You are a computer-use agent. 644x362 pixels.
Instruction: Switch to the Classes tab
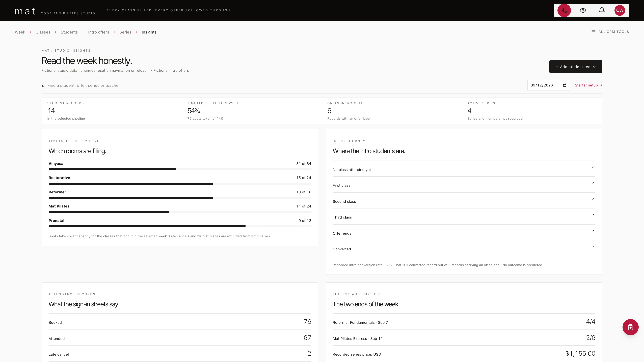[43, 32]
